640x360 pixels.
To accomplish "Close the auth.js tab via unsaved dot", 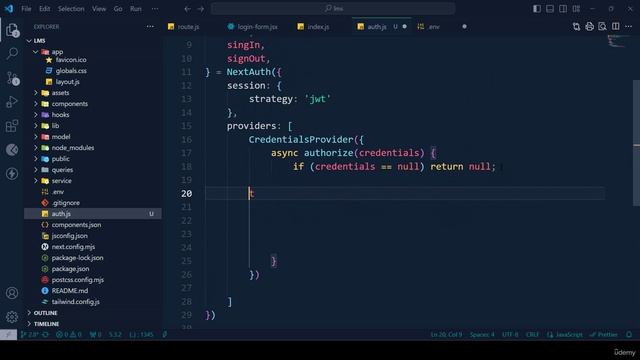I will (x=404, y=27).
